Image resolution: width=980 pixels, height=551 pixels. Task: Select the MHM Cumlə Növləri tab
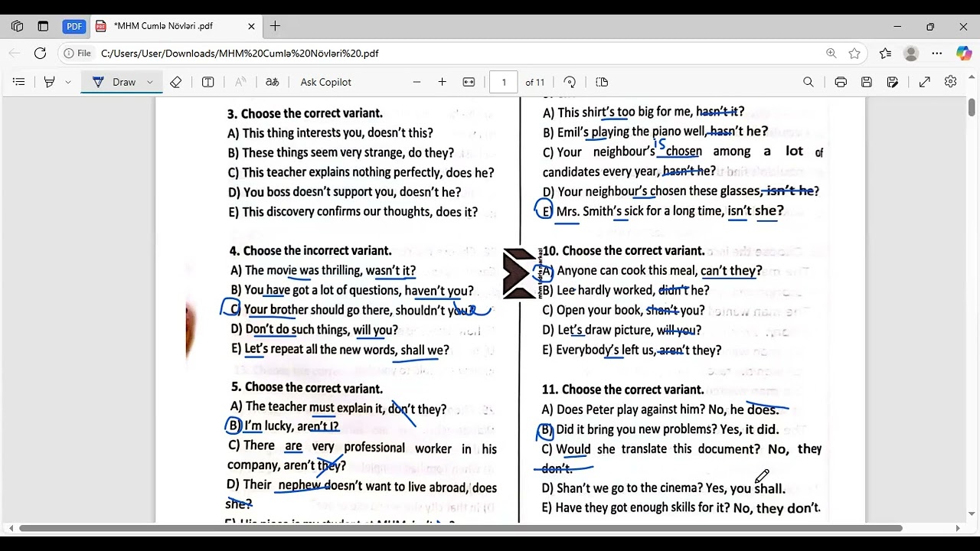coord(176,26)
